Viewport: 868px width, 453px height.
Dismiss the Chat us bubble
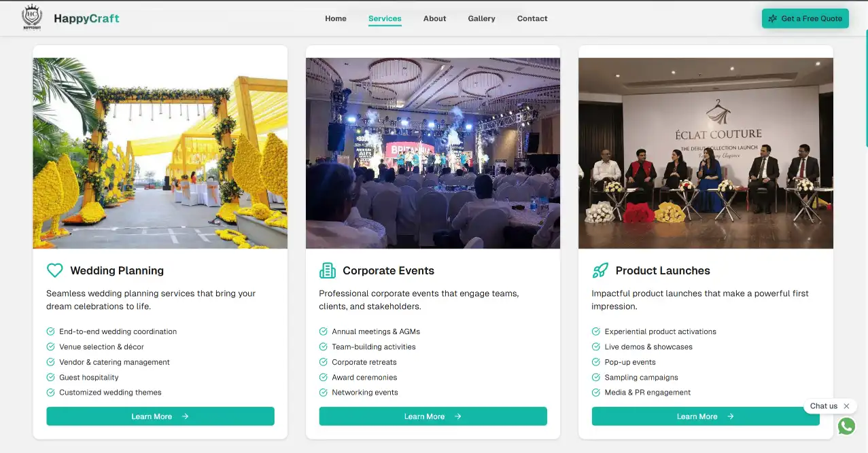pos(847,405)
